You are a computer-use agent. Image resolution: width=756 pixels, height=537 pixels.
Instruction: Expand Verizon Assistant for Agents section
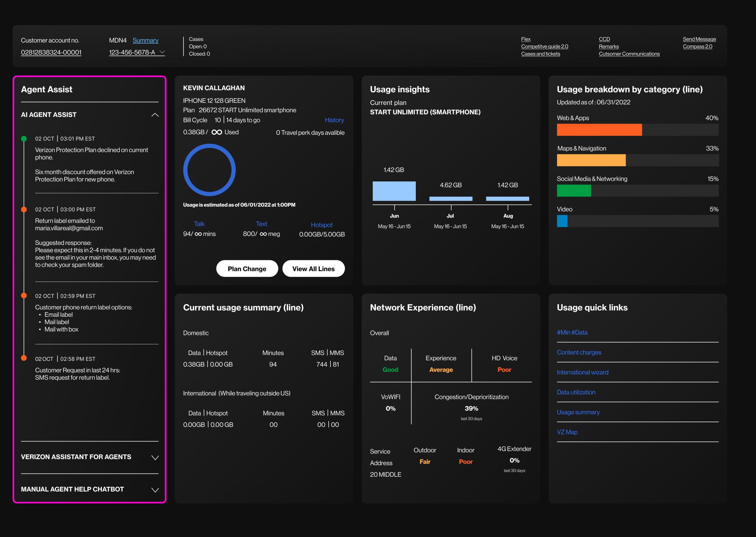click(x=155, y=458)
